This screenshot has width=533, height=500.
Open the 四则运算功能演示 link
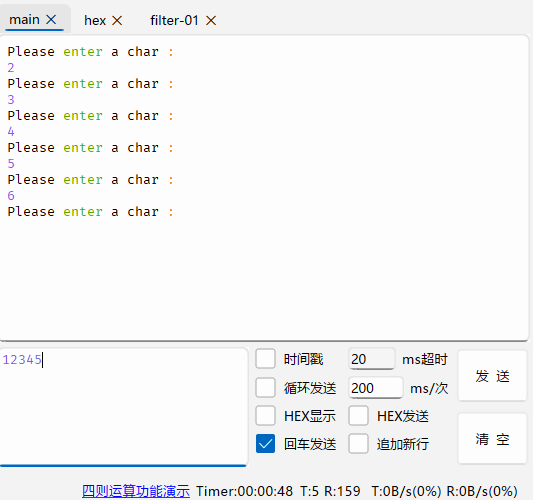pos(136,491)
